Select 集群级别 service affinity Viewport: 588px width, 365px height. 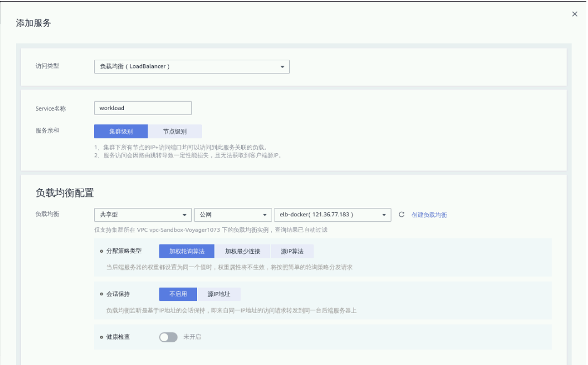[121, 131]
